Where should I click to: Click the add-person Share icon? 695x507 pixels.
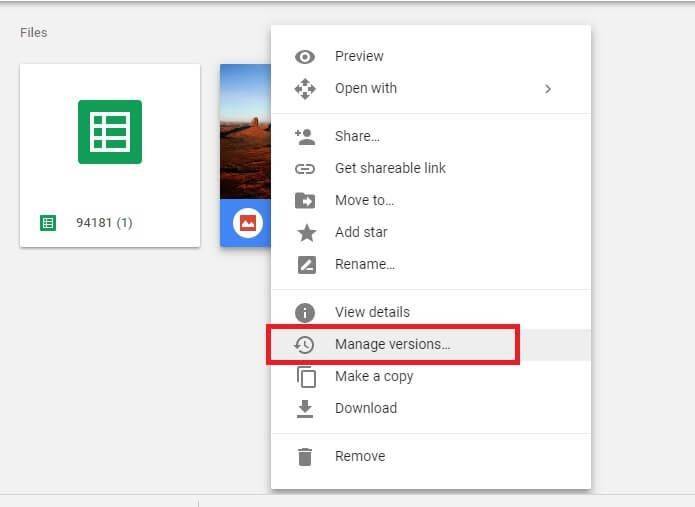click(x=305, y=136)
